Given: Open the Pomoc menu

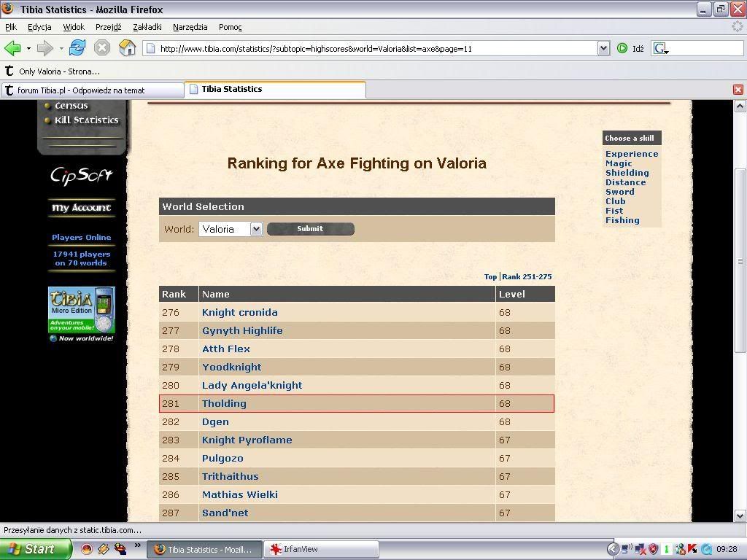Looking at the screenshot, I should pos(231,27).
